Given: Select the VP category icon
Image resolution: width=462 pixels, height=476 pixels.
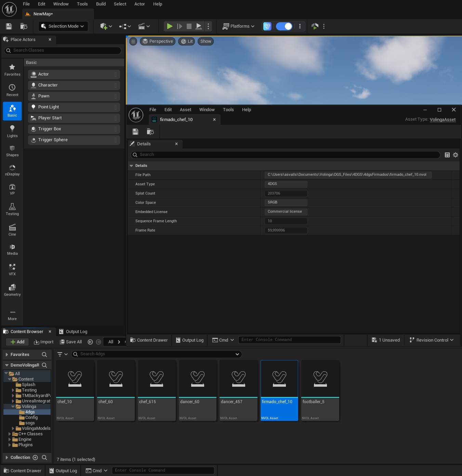Looking at the screenshot, I should tap(12, 189).
